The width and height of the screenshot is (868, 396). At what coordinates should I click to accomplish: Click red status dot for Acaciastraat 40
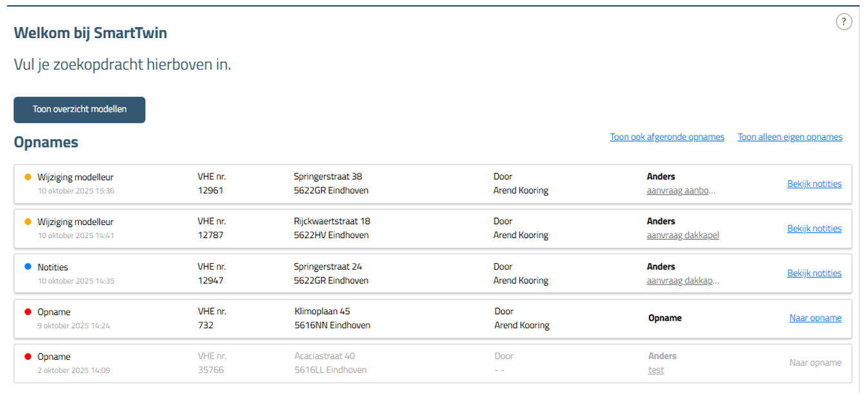point(28,357)
